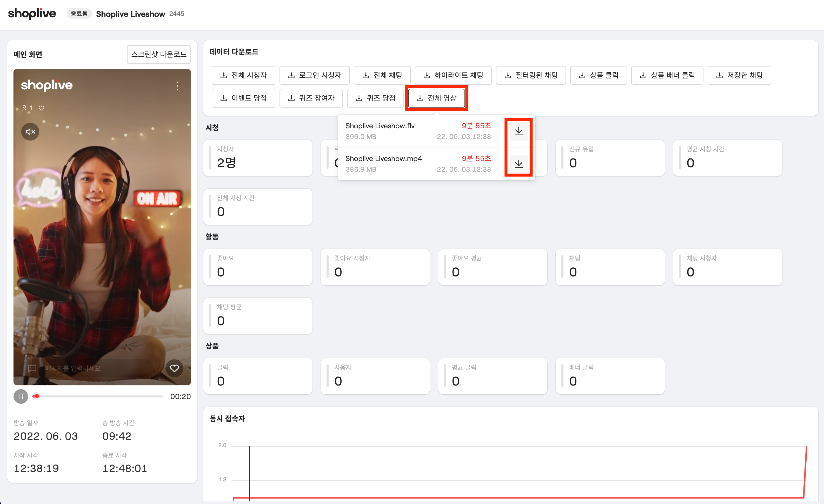Click the 평균 클릭 stat card
The width and height of the screenshot is (824, 504).
(x=493, y=376)
